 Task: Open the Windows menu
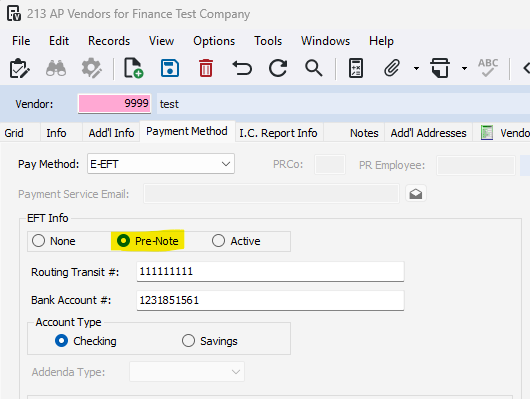pyautogui.click(x=326, y=41)
